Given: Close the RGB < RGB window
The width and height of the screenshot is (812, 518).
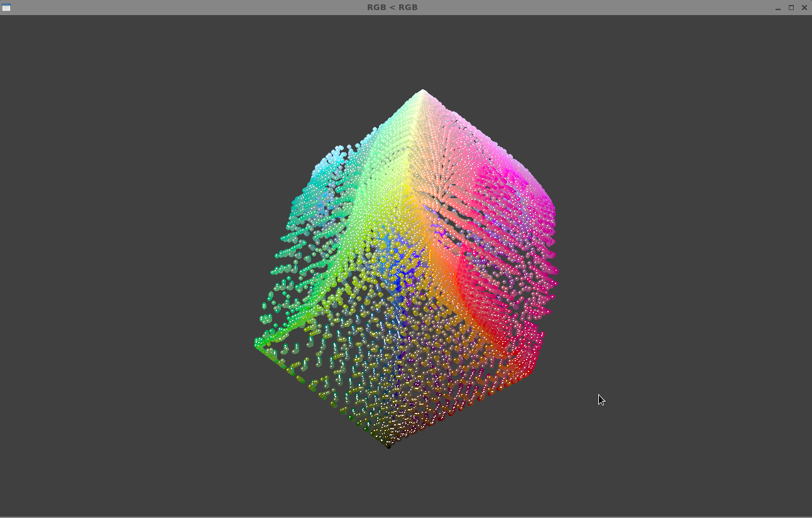Looking at the screenshot, I should 804,7.
